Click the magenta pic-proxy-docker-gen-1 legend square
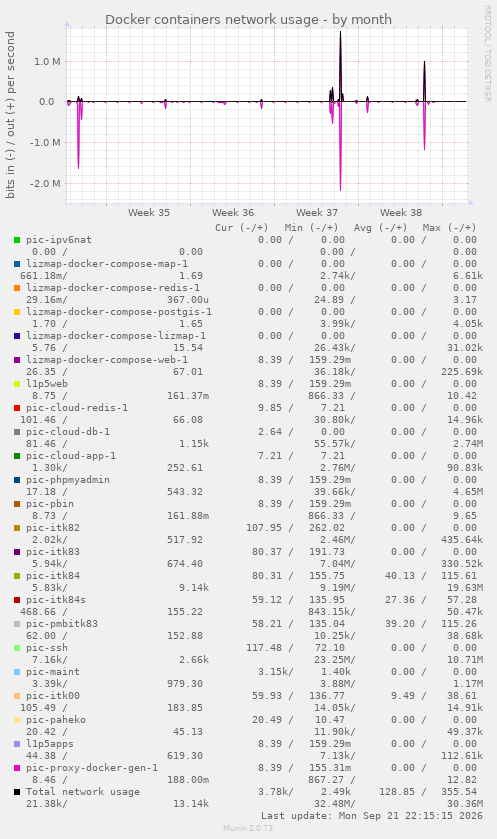The image size is (497, 839). click(17, 768)
